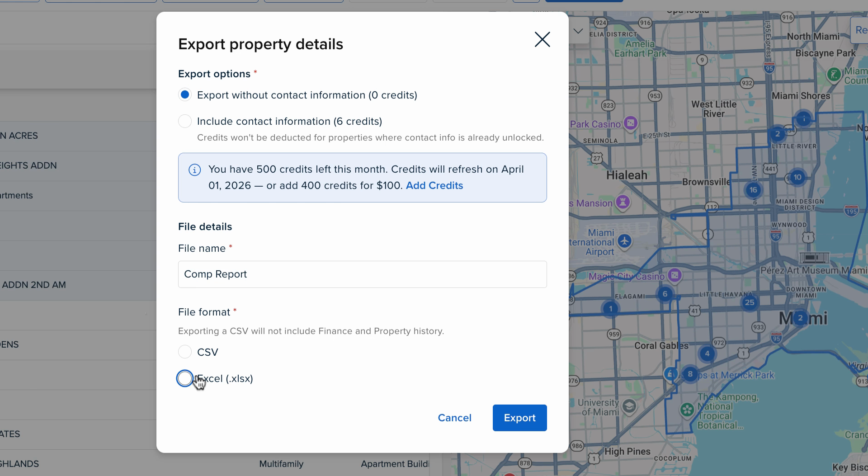Expand the chevron dropdown above the map

[578, 31]
